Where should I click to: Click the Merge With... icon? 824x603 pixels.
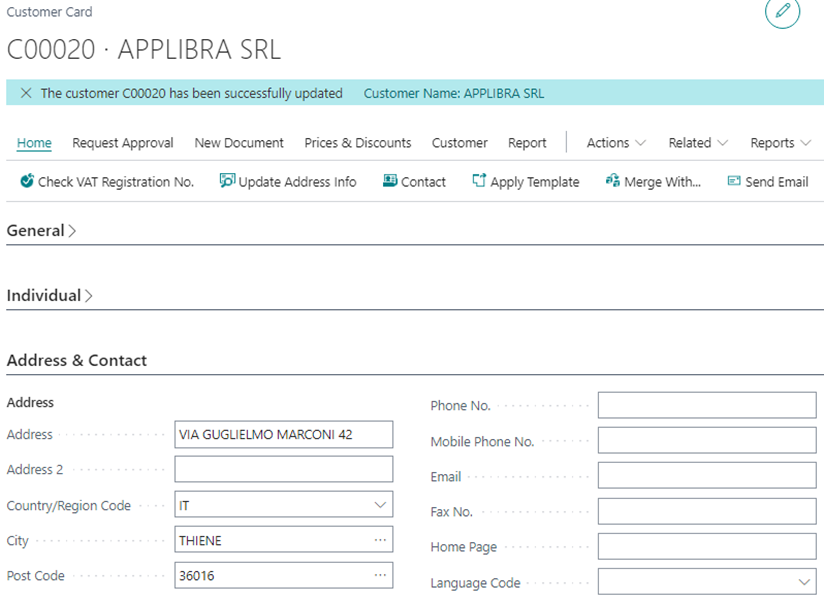pos(613,181)
